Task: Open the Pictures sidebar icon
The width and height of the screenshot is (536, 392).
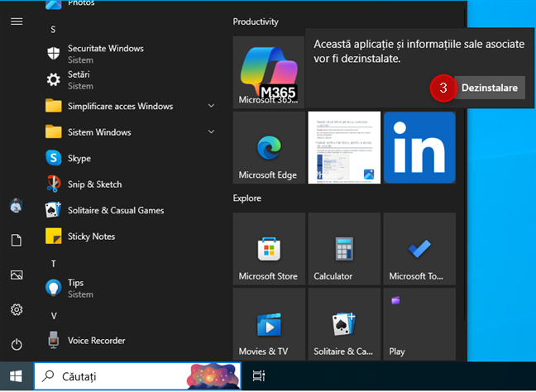Action: coord(17,275)
